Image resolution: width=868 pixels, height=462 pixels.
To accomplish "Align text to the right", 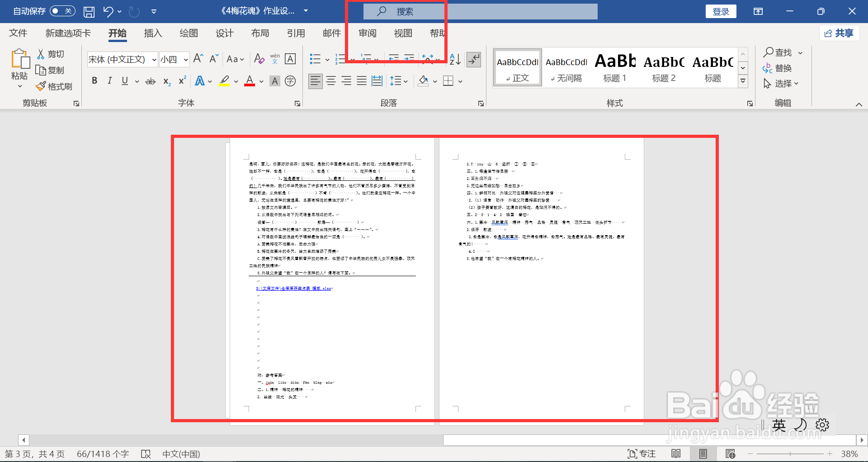I will [346, 81].
